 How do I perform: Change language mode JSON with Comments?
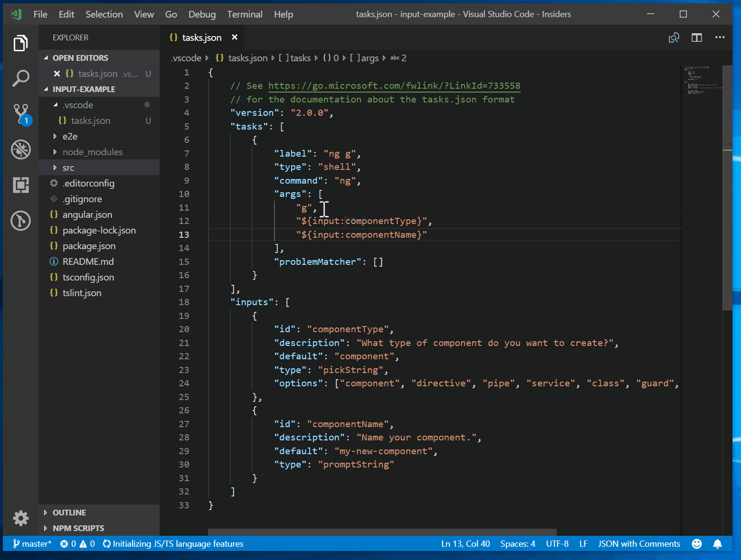click(x=639, y=544)
